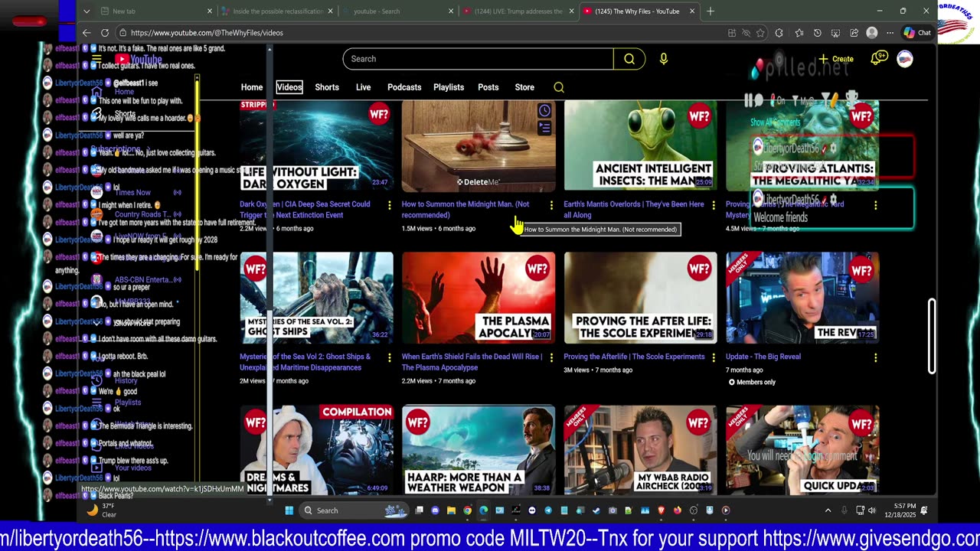Click the tracking prevention eye icon
The image size is (980, 551).
(x=746, y=33)
